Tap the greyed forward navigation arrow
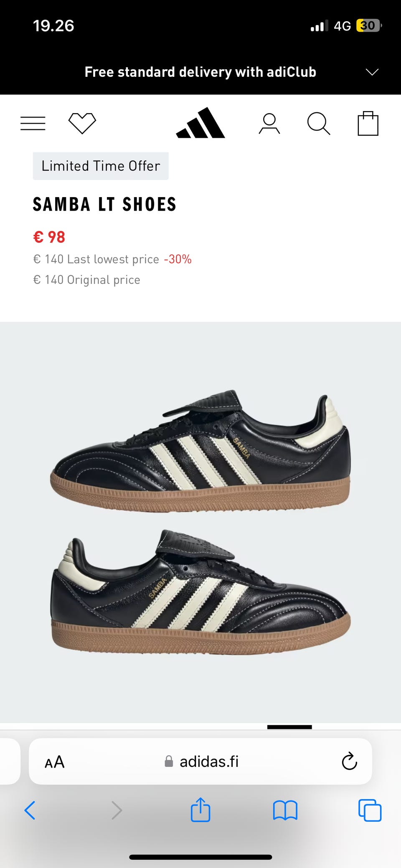401x868 pixels. pyautogui.click(x=117, y=810)
